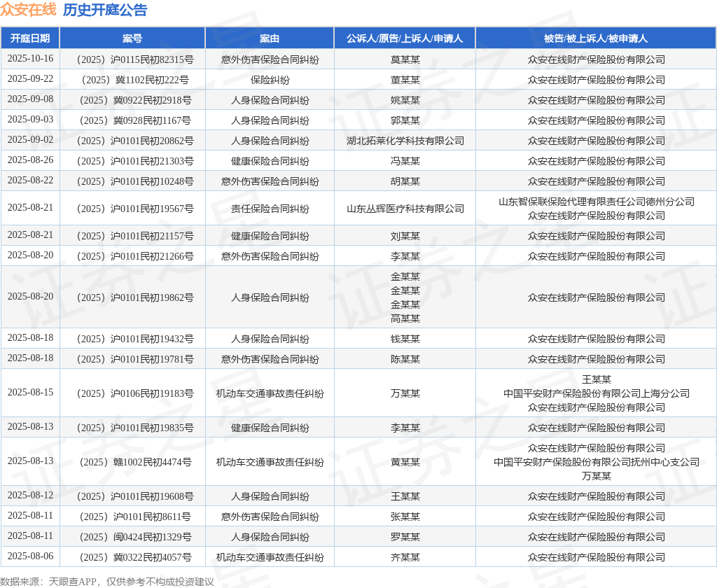Click plaintiff 姚某某
This screenshot has width=717, height=588.
405,100
